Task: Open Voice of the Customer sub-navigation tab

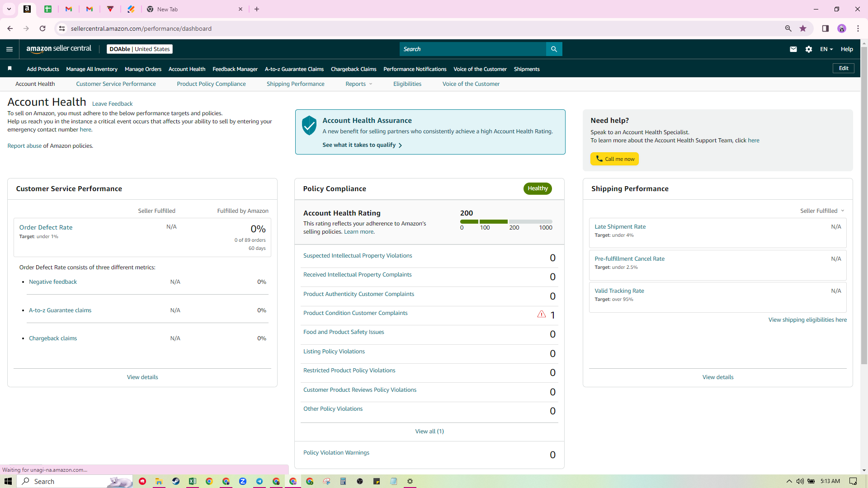Action: 471,84
